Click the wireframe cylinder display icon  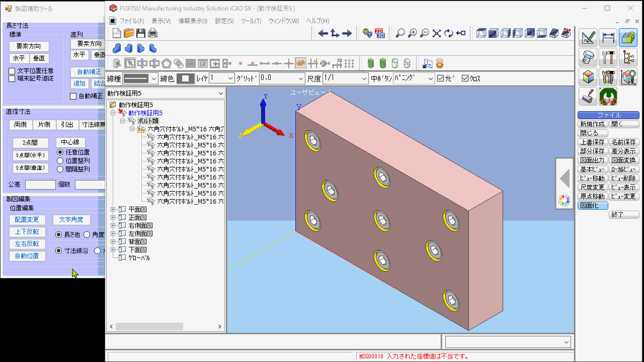click(x=407, y=63)
